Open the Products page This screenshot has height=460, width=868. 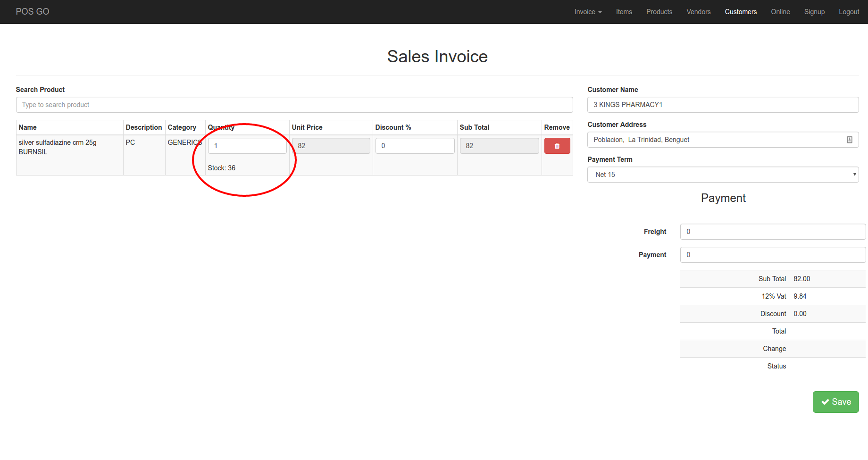pos(659,12)
